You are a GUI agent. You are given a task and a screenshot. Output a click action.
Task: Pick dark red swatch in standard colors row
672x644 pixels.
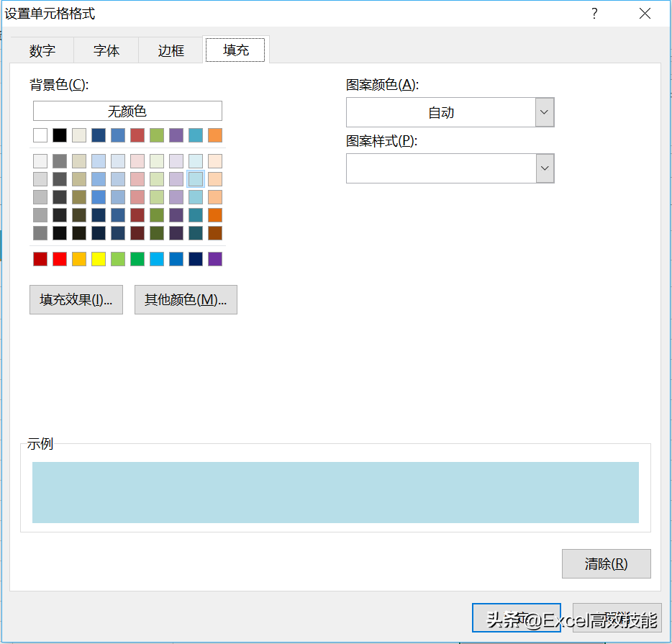coord(40,259)
